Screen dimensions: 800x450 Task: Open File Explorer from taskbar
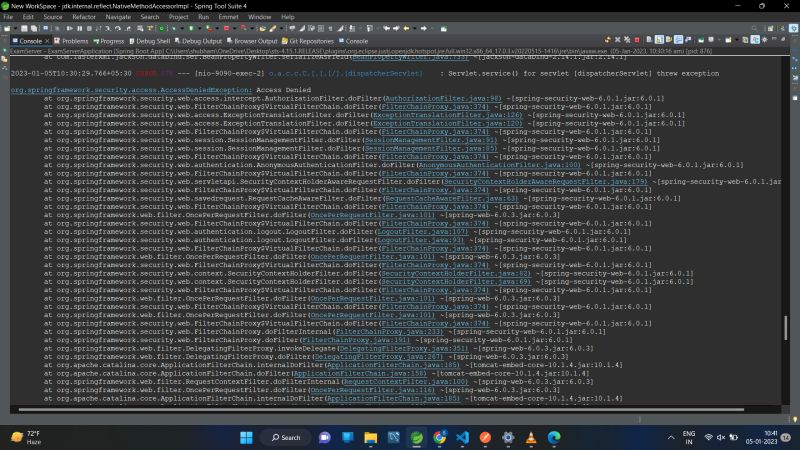[x=370, y=437]
